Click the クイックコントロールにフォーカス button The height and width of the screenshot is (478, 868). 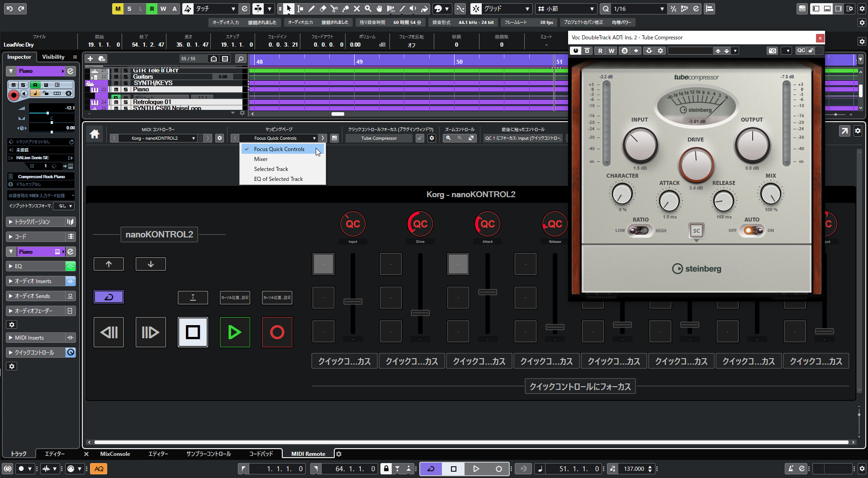click(580, 386)
